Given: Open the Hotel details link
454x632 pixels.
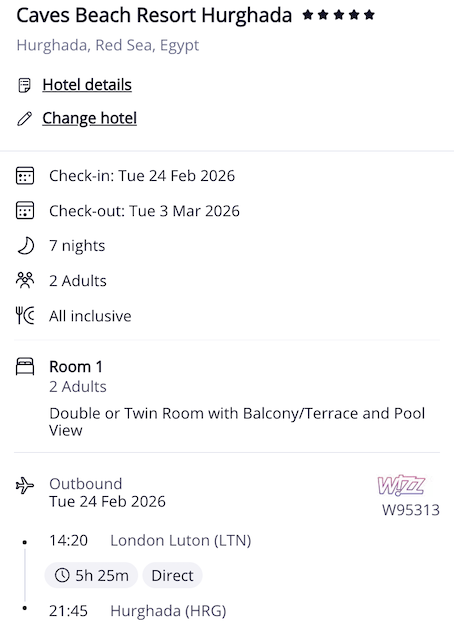Looking at the screenshot, I should [x=87, y=85].
